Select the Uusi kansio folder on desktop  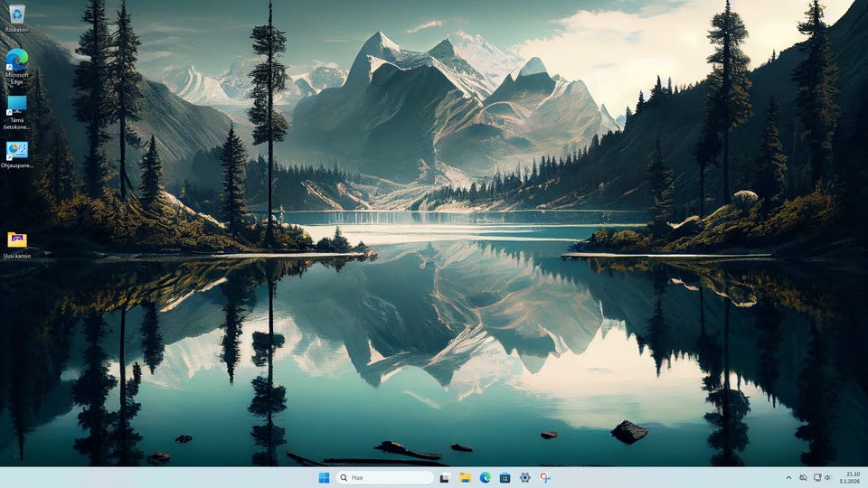pos(16,245)
